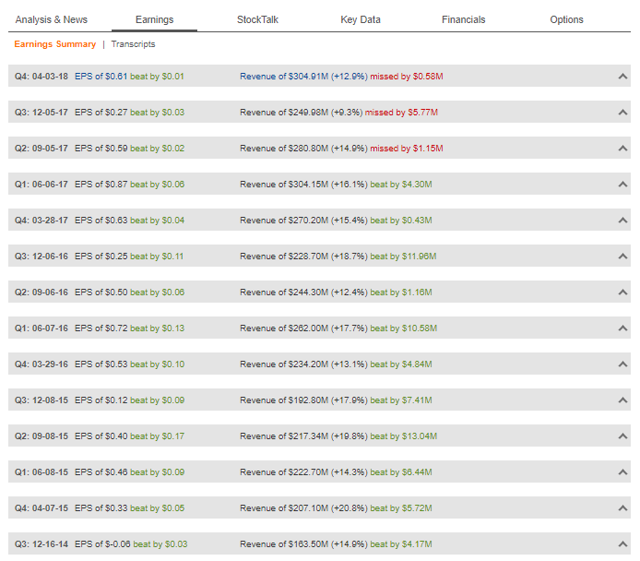Select the Earnings tab
640x561 pixels.
[x=154, y=20]
